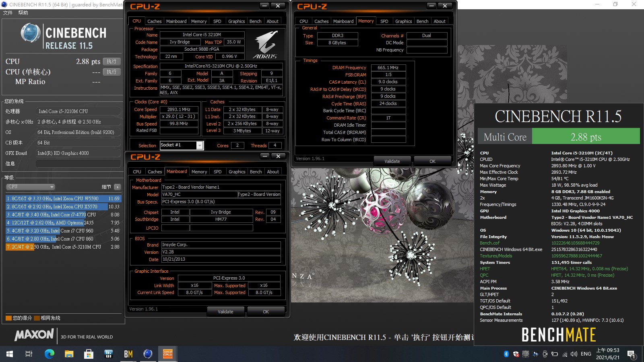Click the Cinebench title bar app icon
644x362 pixels.
click(4, 4)
